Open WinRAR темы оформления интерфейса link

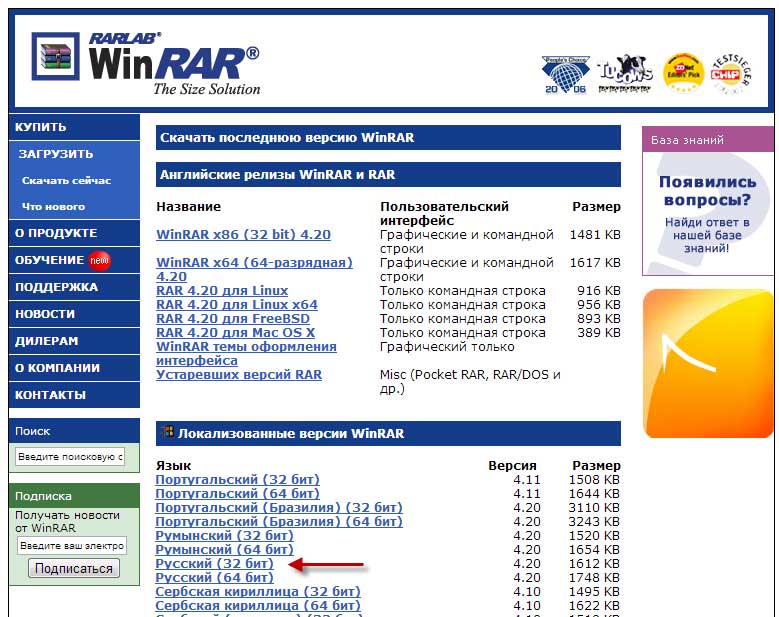(246, 353)
